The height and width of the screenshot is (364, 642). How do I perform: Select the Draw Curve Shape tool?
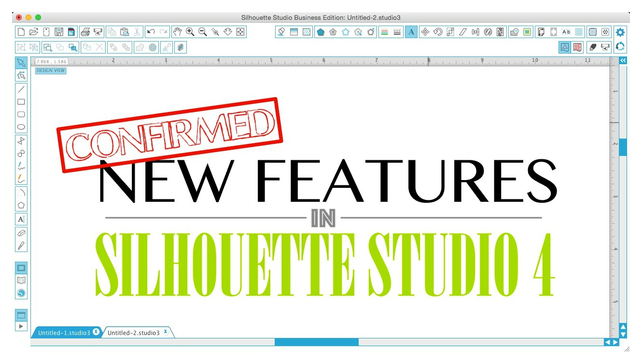(21, 154)
